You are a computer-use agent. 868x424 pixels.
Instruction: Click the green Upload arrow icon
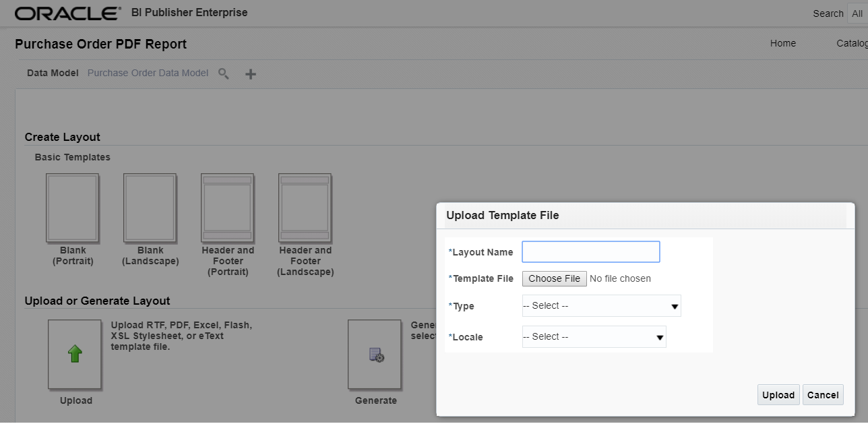[74, 354]
